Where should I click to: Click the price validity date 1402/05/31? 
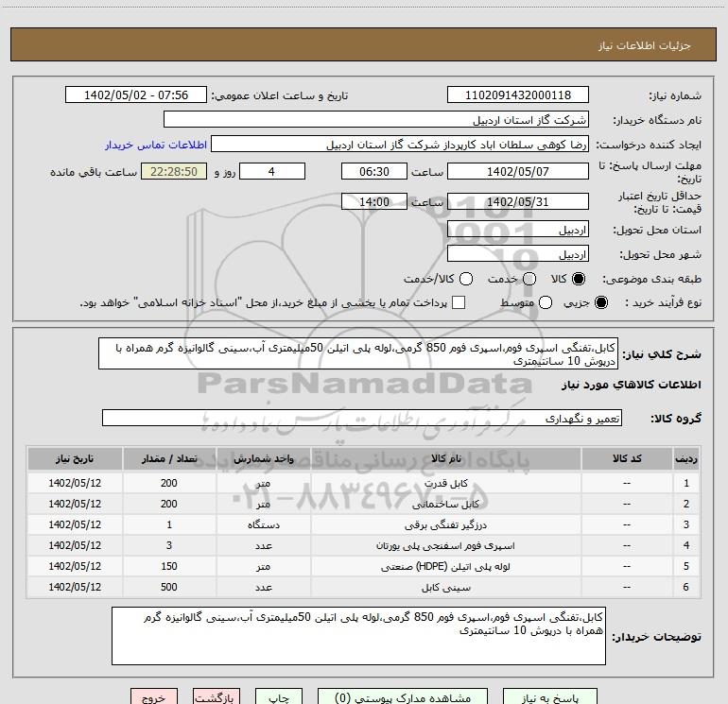coord(518,202)
